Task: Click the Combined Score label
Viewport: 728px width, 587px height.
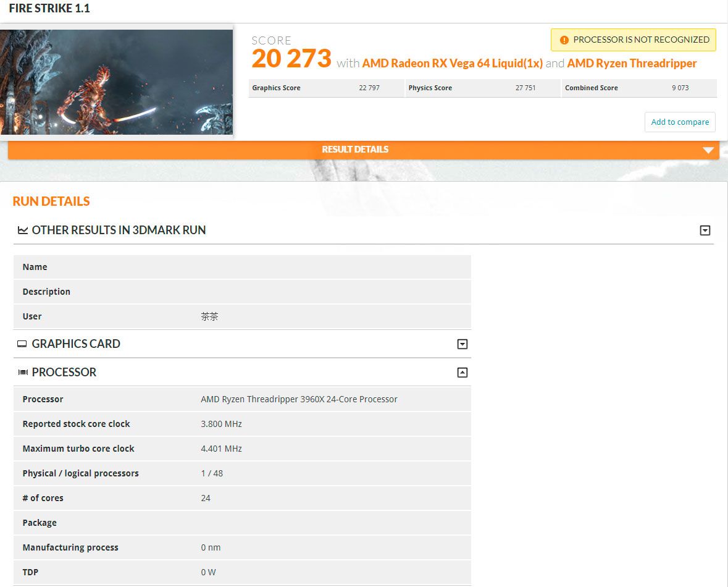Action: click(591, 88)
